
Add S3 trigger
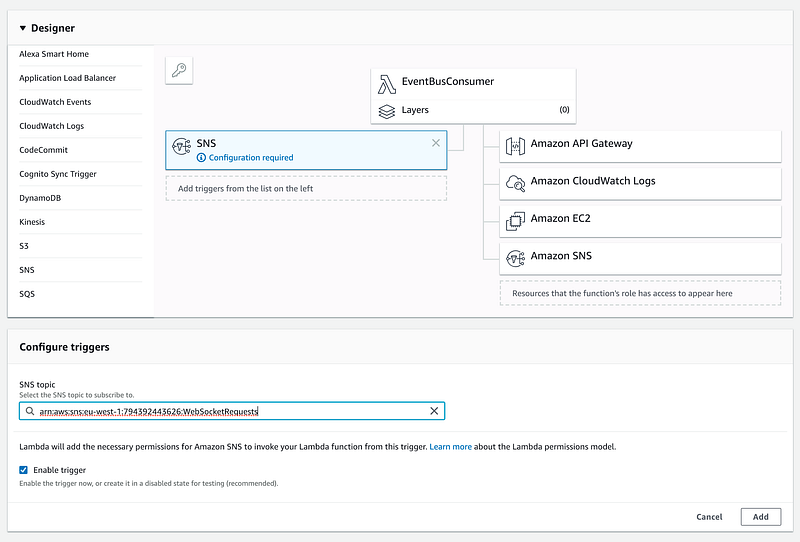coord(24,246)
